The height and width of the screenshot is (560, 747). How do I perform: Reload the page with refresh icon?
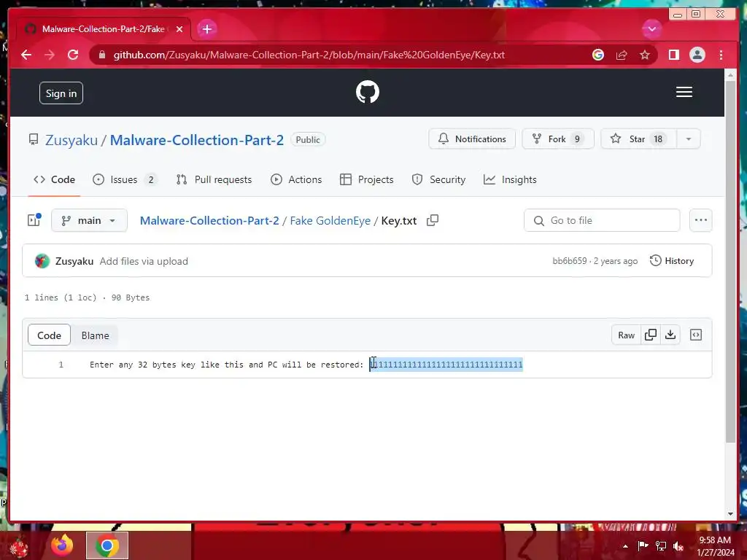(73, 55)
